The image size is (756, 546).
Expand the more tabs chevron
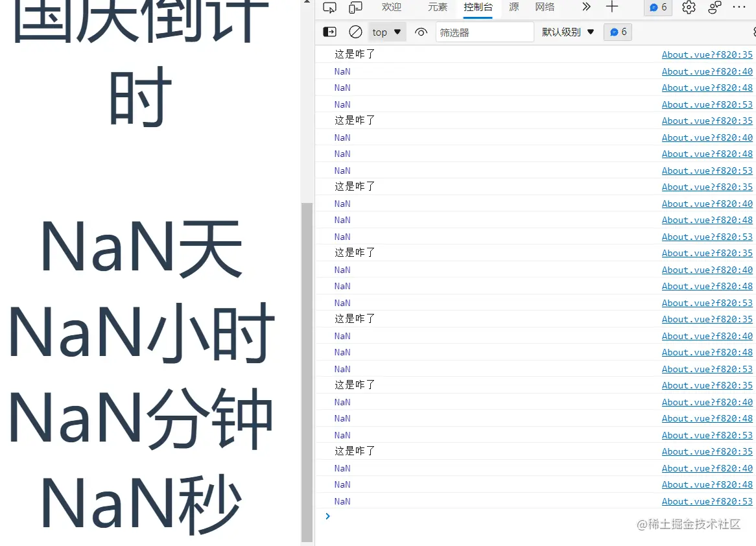pyautogui.click(x=586, y=6)
